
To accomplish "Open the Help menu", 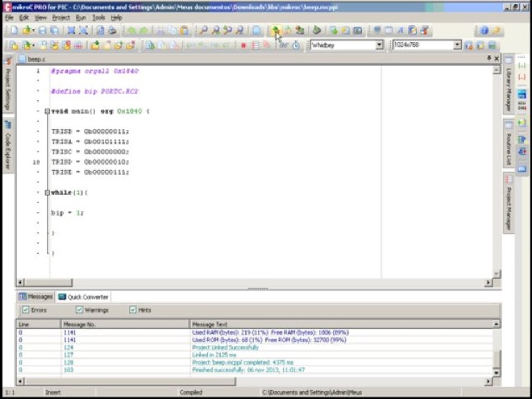I will tap(116, 18).
